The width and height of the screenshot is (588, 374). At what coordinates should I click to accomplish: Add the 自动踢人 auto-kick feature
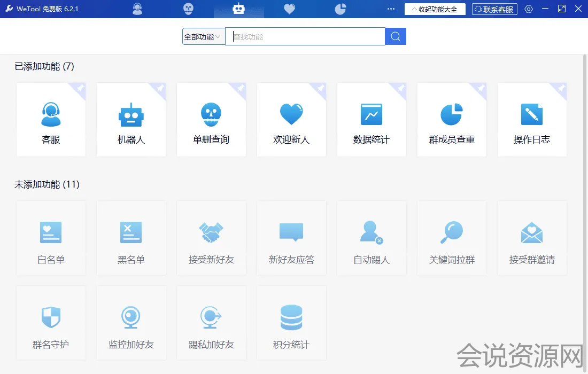[372, 238]
